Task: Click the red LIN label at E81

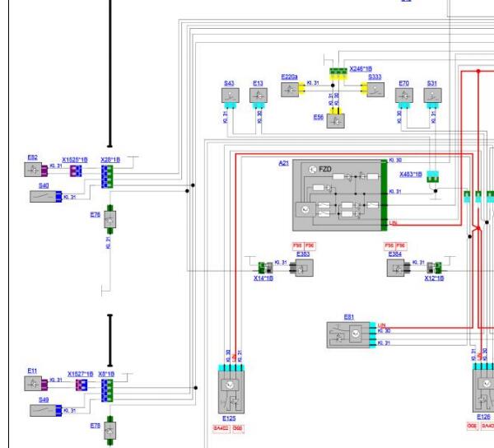Action: 381,325
